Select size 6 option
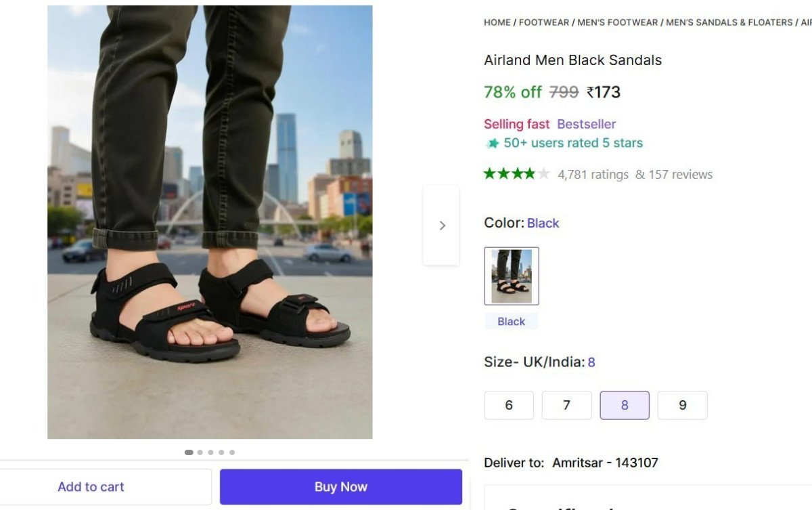The height and width of the screenshot is (510, 812). (x=509, y=405)
